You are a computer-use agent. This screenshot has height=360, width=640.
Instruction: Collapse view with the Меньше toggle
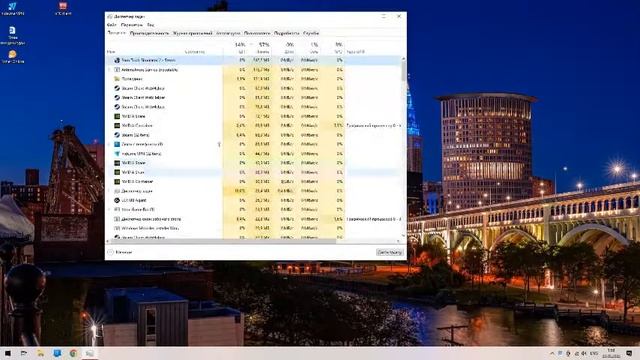tap(120, 252)
